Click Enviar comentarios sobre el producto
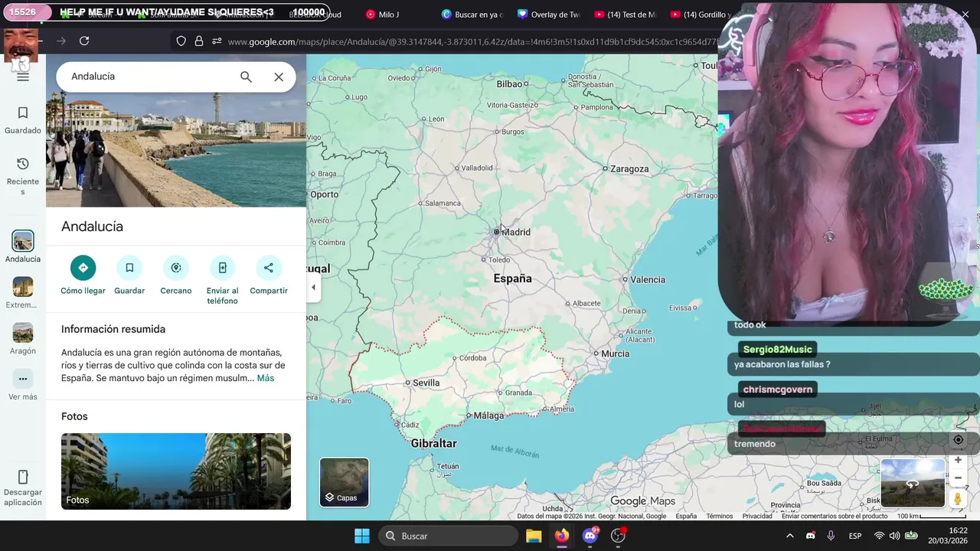The width and height of the screenshot is (980, 551). tap(835, 516)
